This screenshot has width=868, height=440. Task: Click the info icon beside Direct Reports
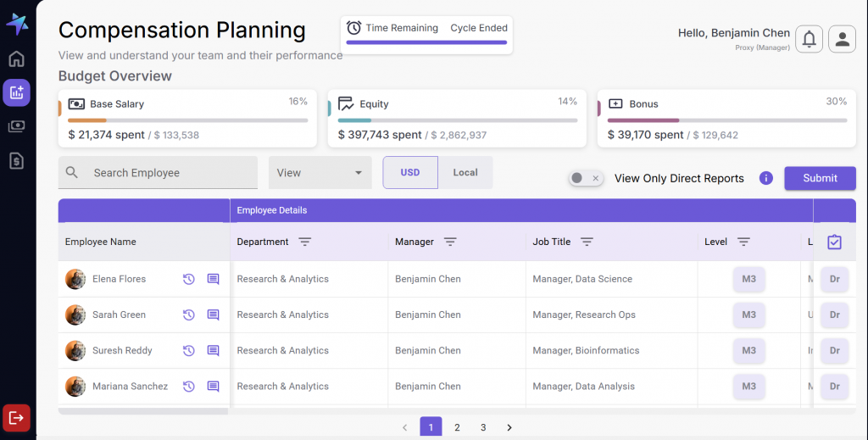[x=766, y=178]
